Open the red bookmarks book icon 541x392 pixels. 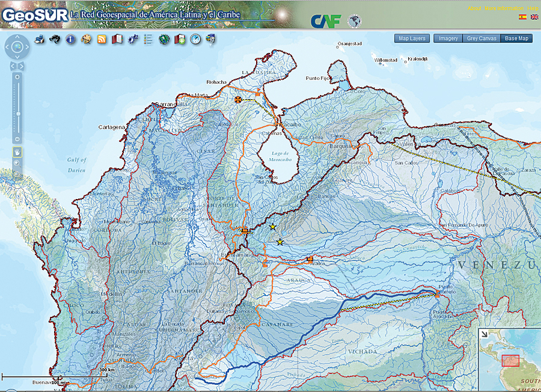(x=117, y=39)
